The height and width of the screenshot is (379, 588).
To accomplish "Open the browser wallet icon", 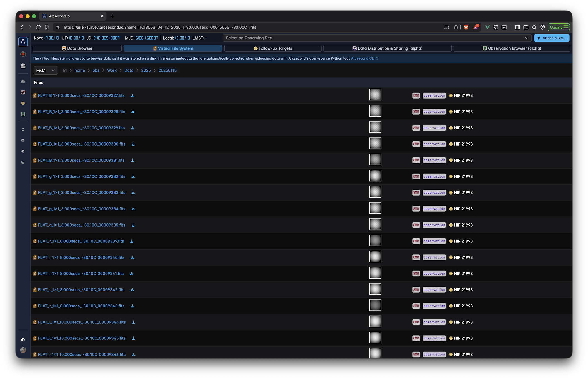I will (526, 27).
